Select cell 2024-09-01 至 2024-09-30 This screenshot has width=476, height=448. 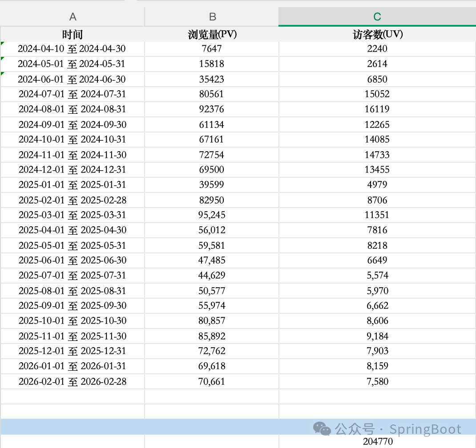[73, 124]
